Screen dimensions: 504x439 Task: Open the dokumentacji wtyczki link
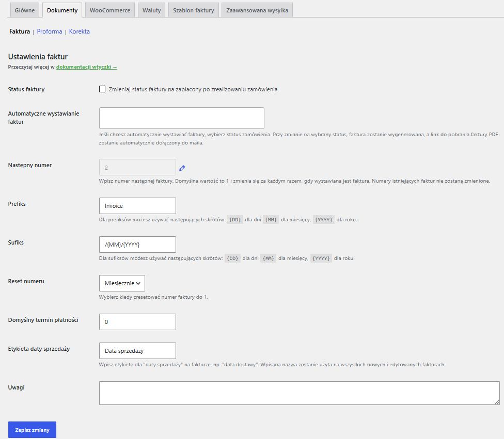coord(86,67)
